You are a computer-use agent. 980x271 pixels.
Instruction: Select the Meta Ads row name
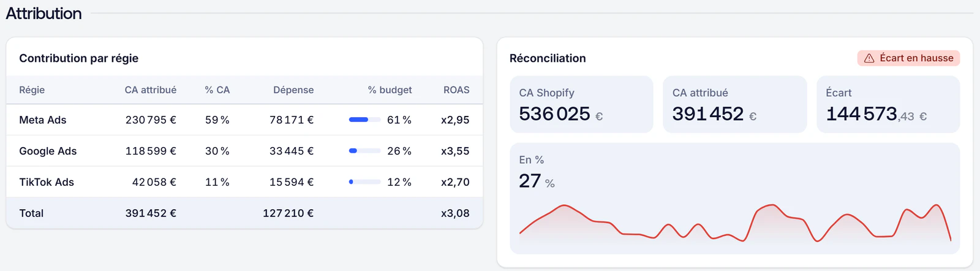[x=43, y=120]
